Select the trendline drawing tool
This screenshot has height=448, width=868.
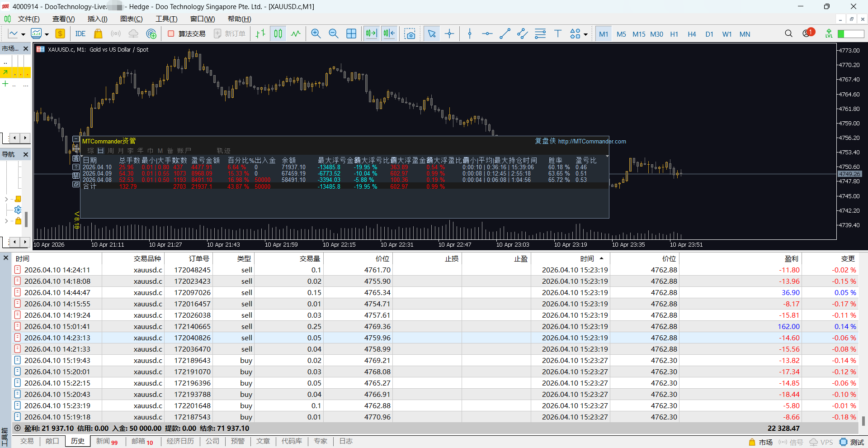click(x=505, y=34)
